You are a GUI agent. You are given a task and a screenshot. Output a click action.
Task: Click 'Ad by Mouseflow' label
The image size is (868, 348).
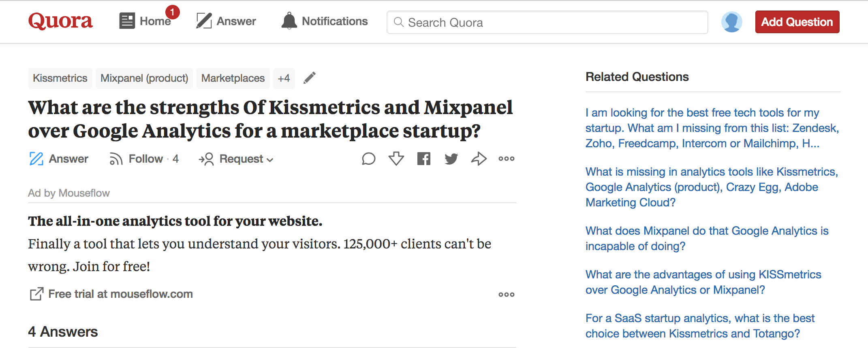click(69, 193)
